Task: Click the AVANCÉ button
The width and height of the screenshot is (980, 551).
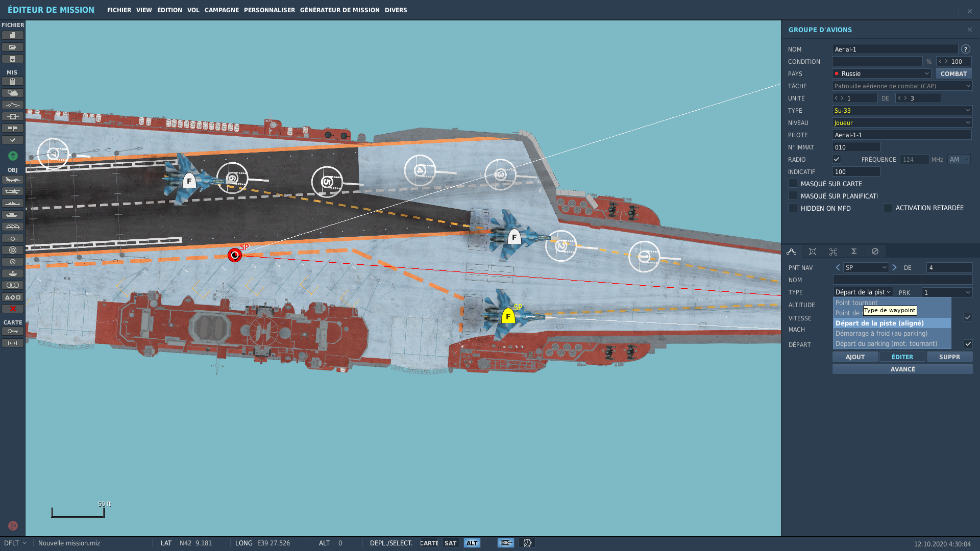Action: click(902, 369)
